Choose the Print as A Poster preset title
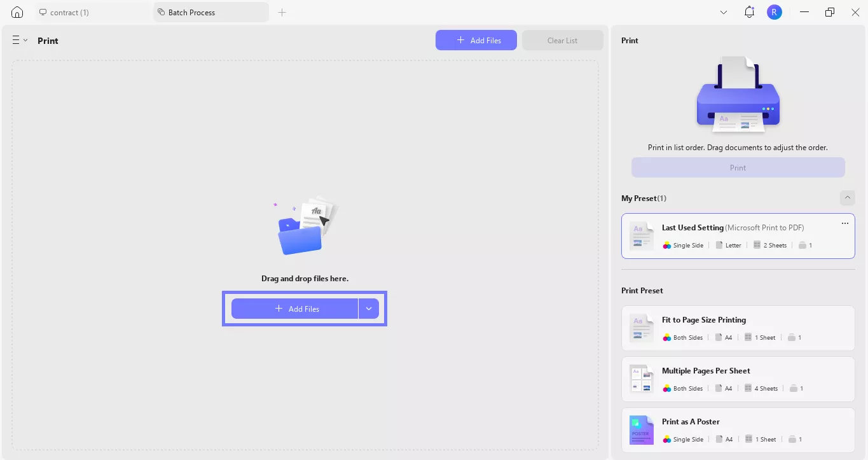The height and width of the screenshot is (460, 868). tap(691, 422)
